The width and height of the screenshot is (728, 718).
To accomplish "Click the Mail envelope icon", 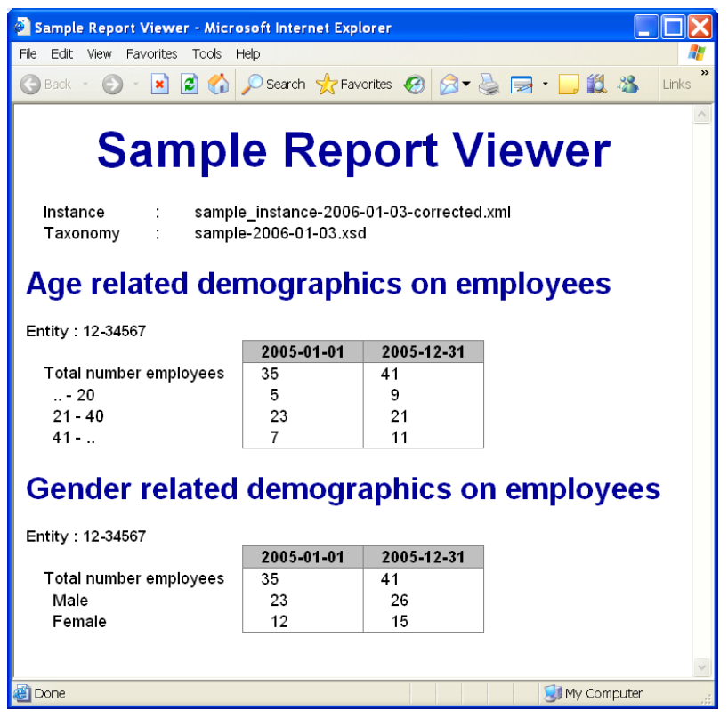I will click(449, 85).
